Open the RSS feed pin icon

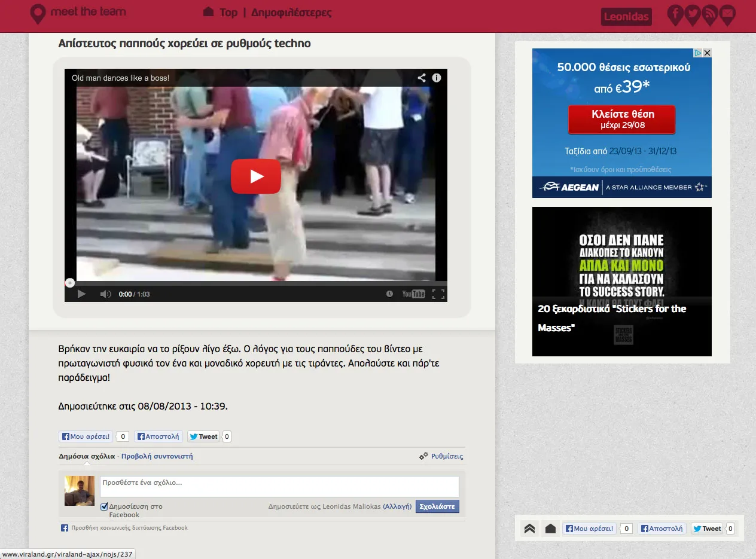[x=710, y=15]
